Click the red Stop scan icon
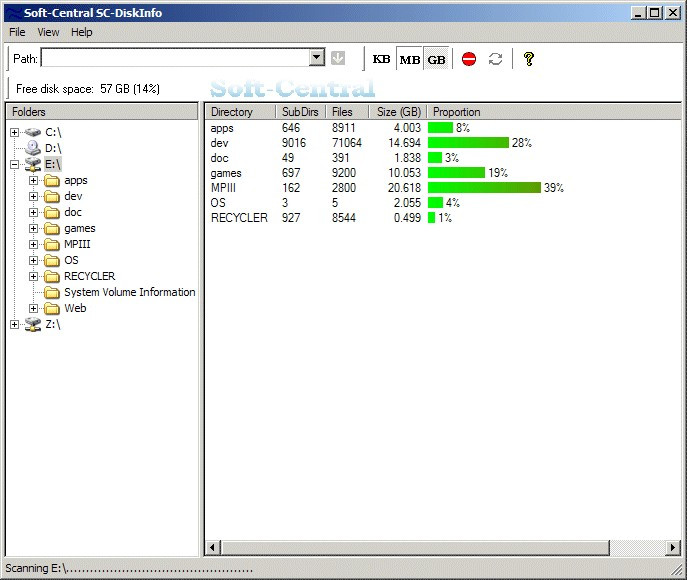The height and width of the screenshot is (580, 687). tap(469, 59)
